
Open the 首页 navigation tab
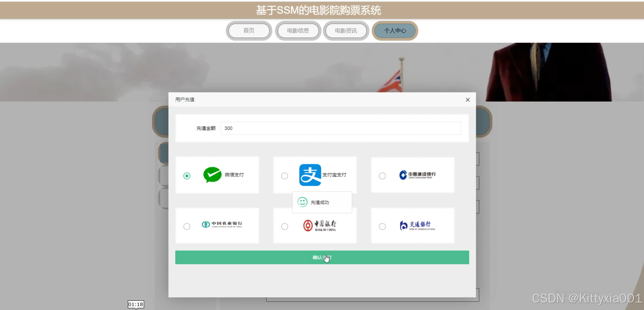coord(249,31)
